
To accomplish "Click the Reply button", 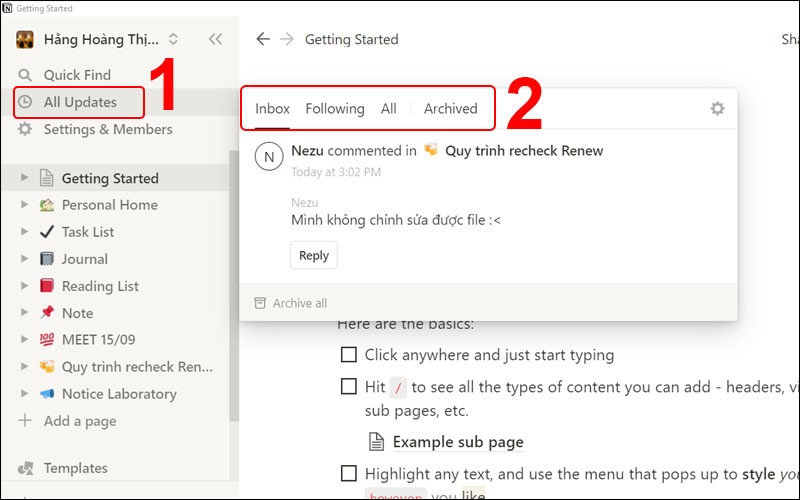I will (x=314, y=255).
